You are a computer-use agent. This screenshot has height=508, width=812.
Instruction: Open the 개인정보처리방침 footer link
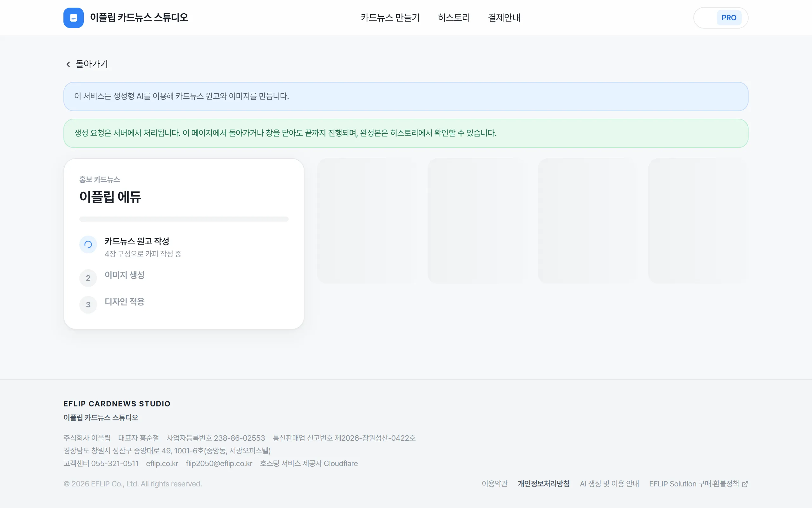(x=544, y=484)
